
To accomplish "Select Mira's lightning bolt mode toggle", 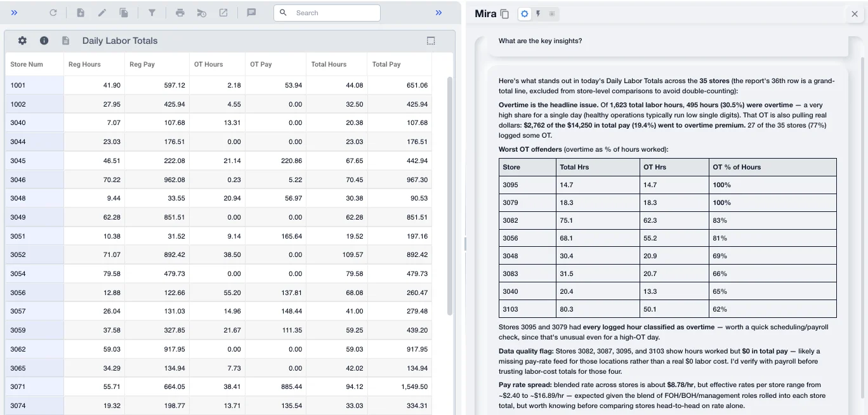I will 538,14.
